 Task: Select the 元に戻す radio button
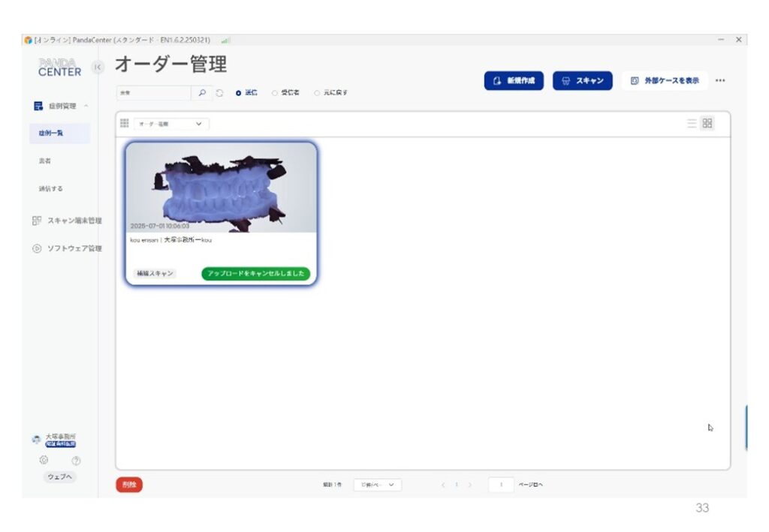click(317, 93)
